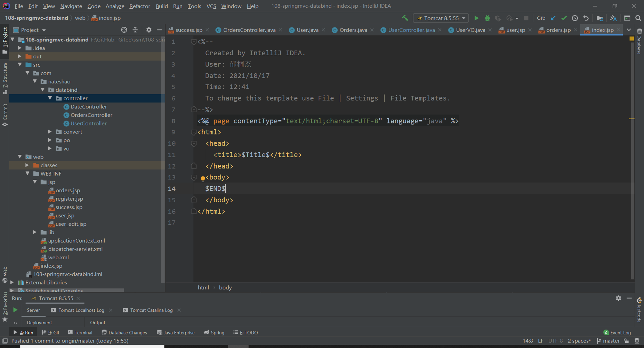Image resolution: width=644 pixels, height=348 pixels.
Task: Close the success.jsp tab
Action: 207,30
